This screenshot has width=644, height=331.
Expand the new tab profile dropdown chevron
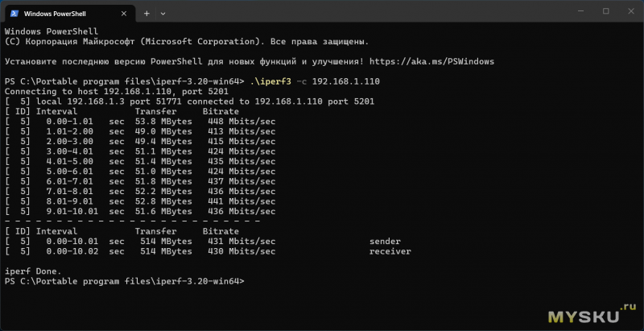click(164, 14)
